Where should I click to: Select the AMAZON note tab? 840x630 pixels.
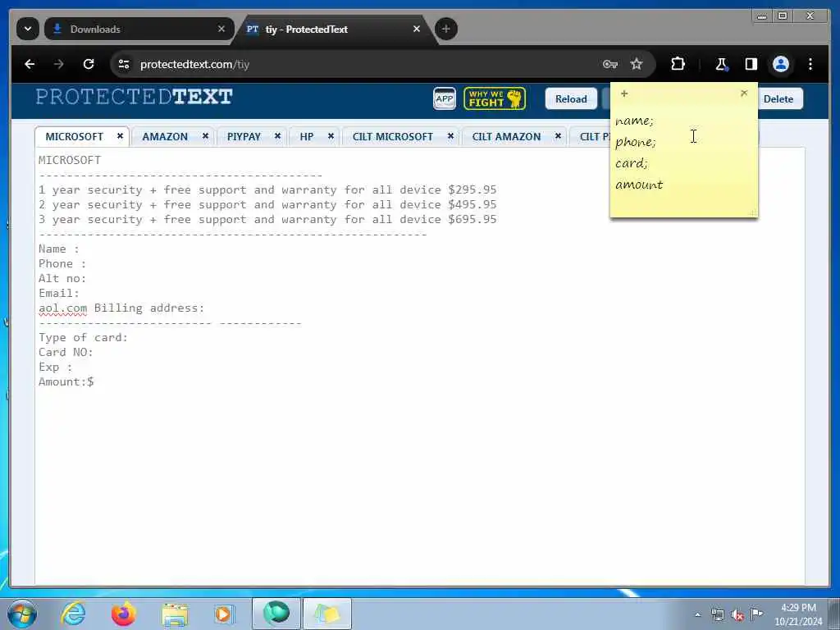[165, 137]
